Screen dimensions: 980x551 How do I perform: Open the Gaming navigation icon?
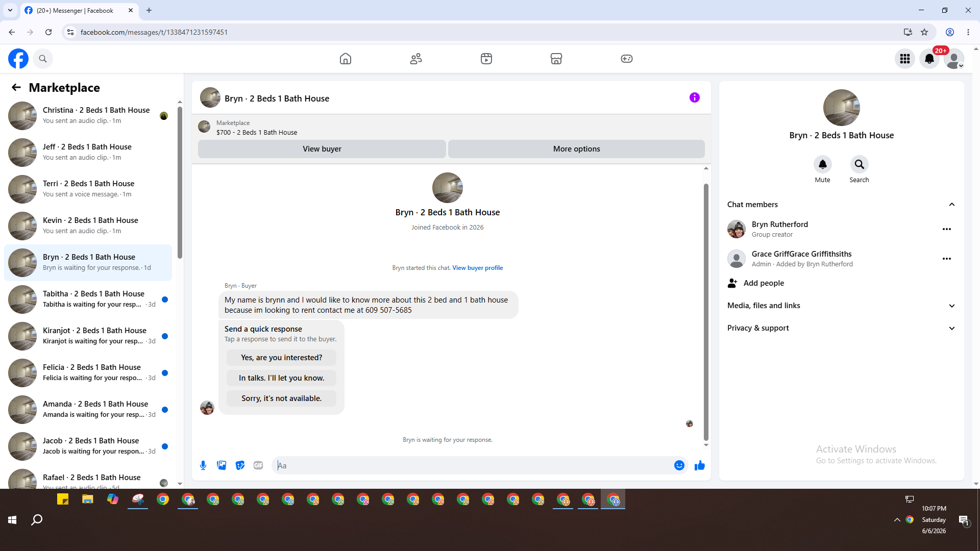pos(627,59)
